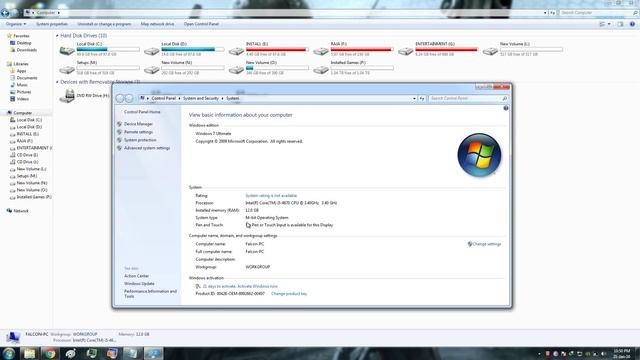Click the Change product key link

(x=289, y=294)
